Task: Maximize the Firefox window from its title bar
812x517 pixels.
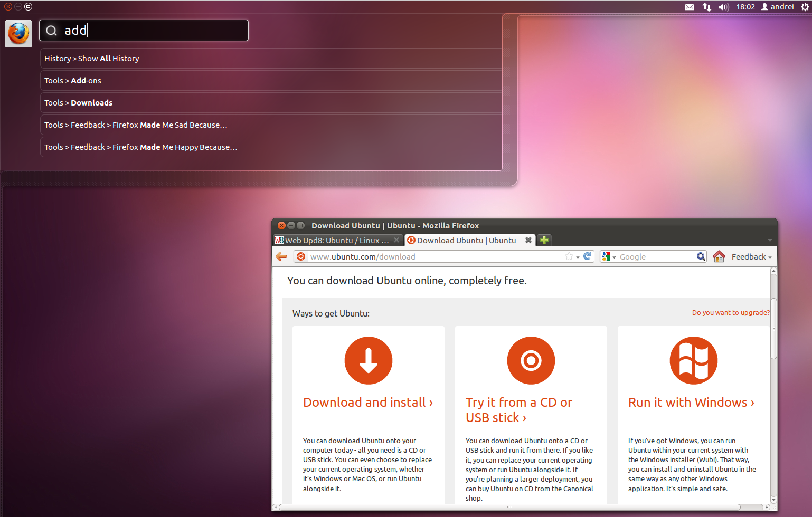Action: click(x=300, y=225)
